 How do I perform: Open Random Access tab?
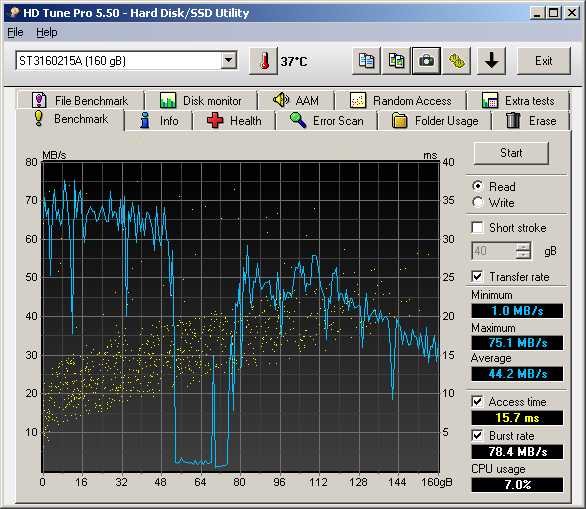pyautogui.click(x=401, y=101)
